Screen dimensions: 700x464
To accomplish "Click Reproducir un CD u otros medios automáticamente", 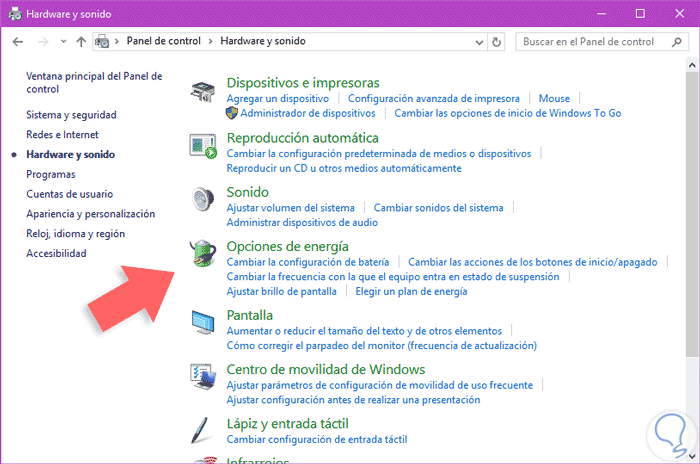I will tap(344, 168).
